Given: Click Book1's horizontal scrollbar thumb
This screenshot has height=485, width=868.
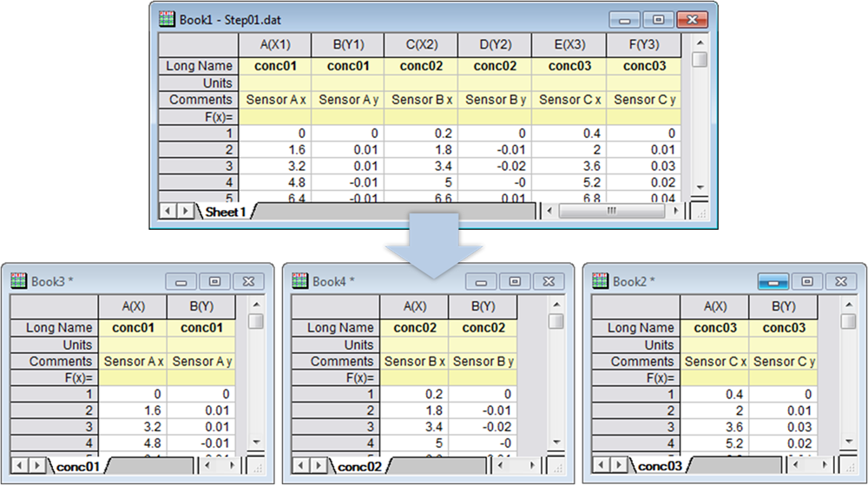Looking at the screenshot, I should [x=611, y=211].
